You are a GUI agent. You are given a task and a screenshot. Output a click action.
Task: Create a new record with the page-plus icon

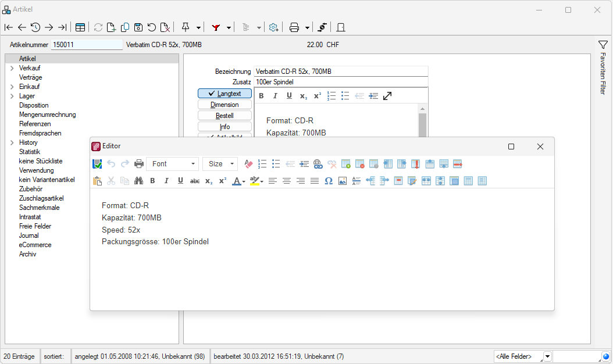pos(111,27)
